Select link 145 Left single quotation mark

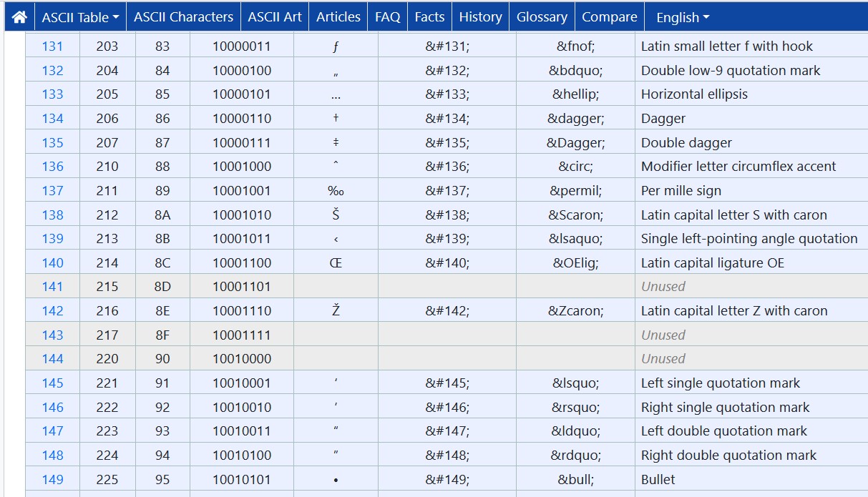click(x=52, y=383)
